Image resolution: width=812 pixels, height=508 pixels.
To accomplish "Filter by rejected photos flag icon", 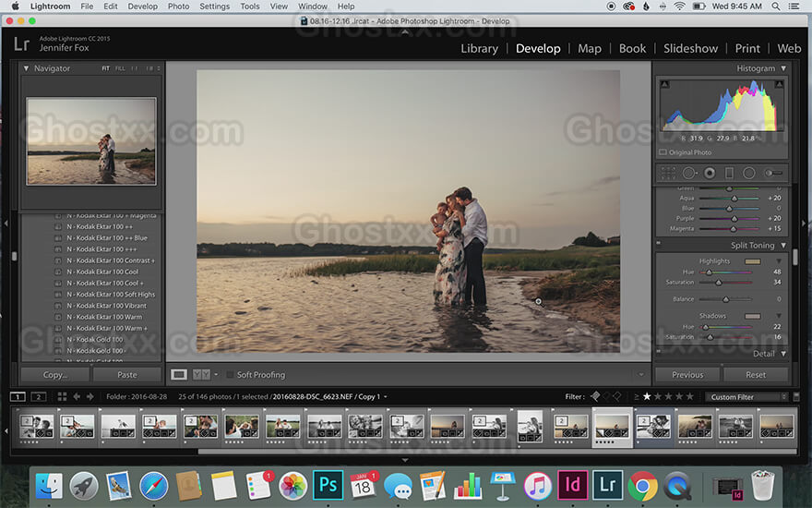I will [x=616, y=396].
